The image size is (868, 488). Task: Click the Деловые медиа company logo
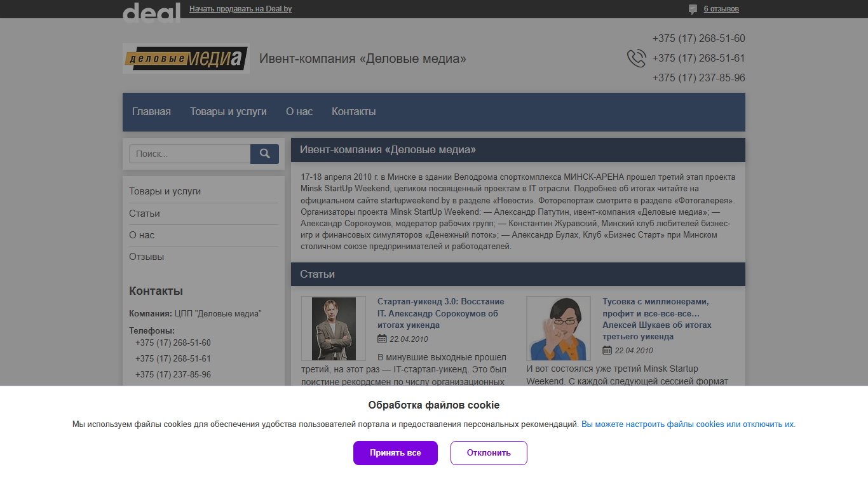[x=186, y=58]
